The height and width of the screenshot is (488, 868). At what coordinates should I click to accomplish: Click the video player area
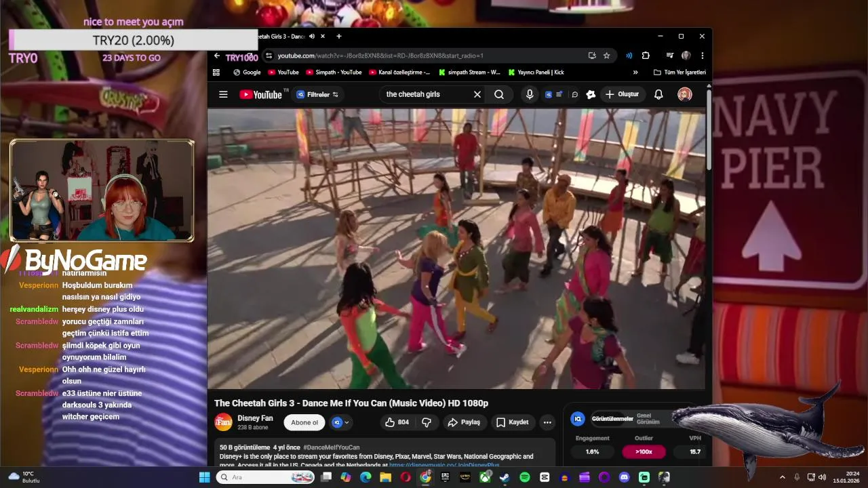pos(456,249)
